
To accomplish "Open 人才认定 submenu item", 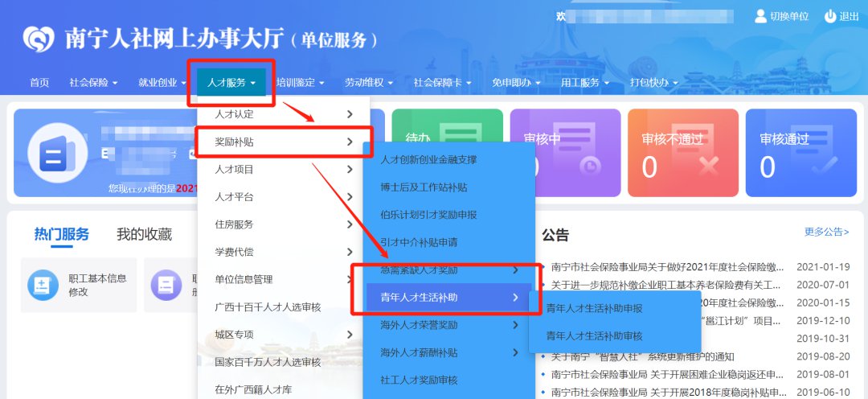I will coord(283,114).
